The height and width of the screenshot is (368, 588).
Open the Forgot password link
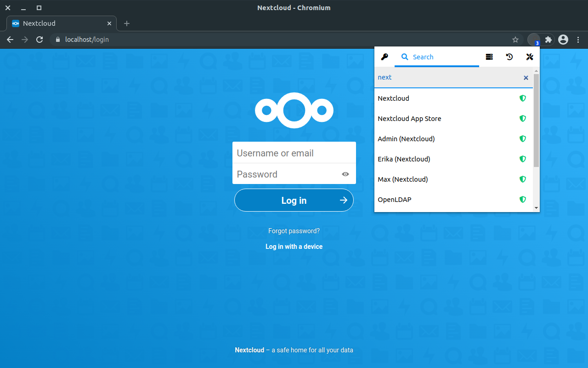294,230
